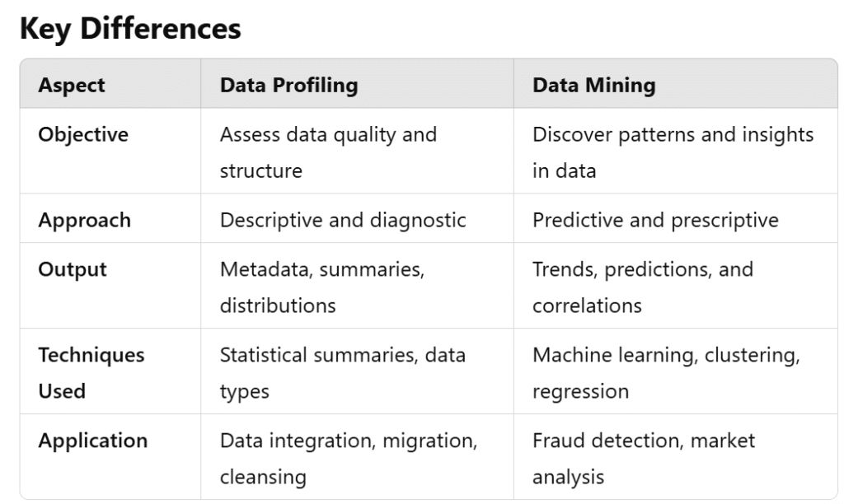
Task: Select the Application row label
Action: pyautogui.click(x=92, y=441)
